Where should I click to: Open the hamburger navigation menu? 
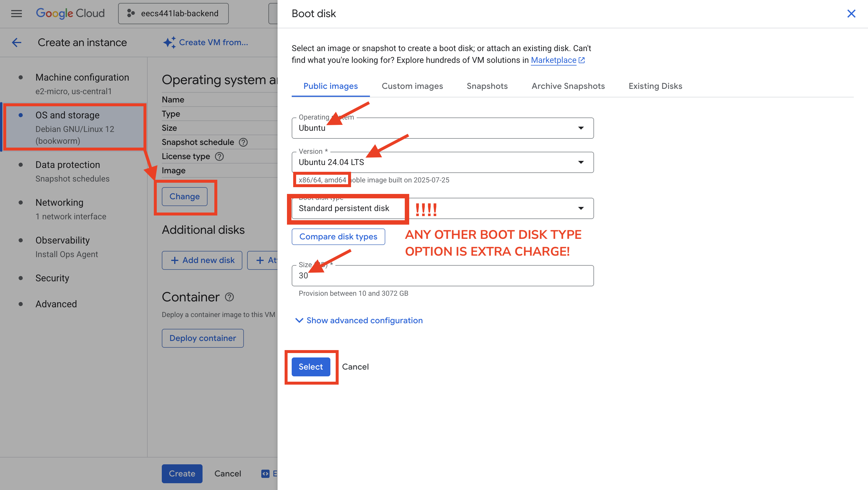(16, 14)
